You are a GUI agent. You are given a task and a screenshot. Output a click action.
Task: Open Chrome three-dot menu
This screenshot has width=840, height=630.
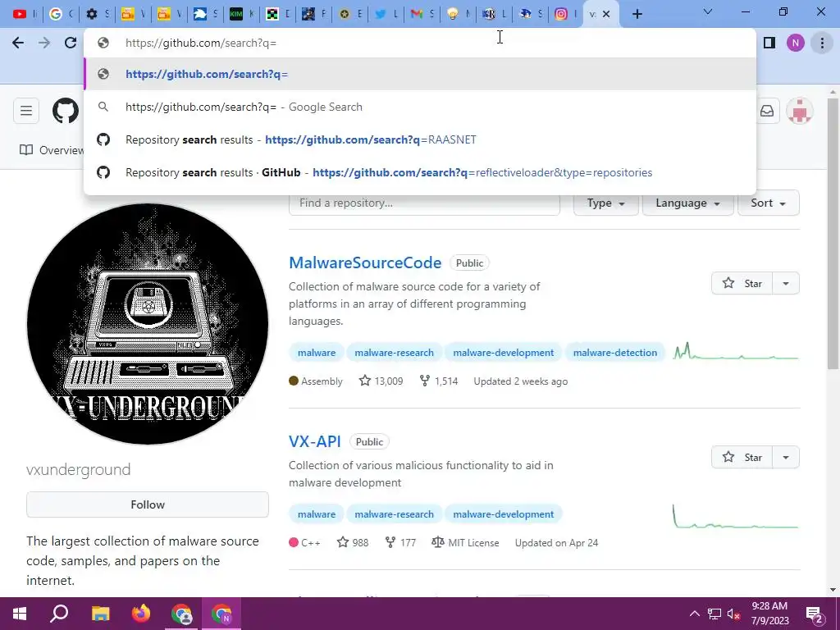pyautogui.click(x=822, y=43)
